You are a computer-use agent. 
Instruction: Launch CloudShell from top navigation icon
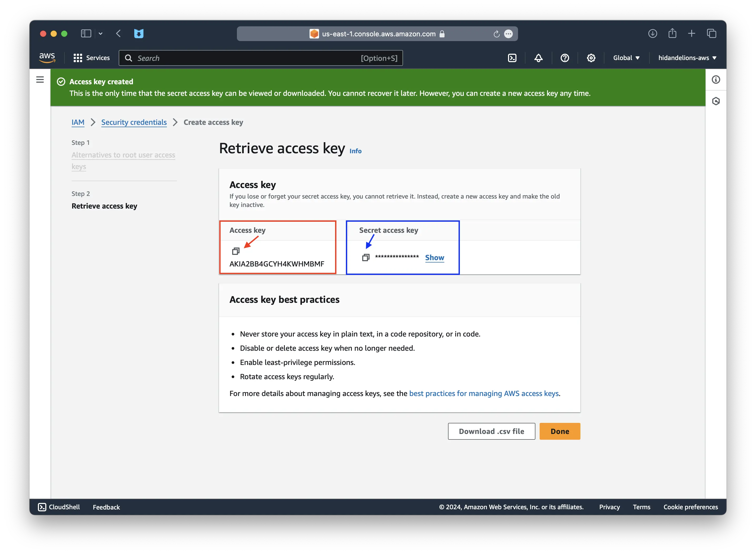pos(512,58)
